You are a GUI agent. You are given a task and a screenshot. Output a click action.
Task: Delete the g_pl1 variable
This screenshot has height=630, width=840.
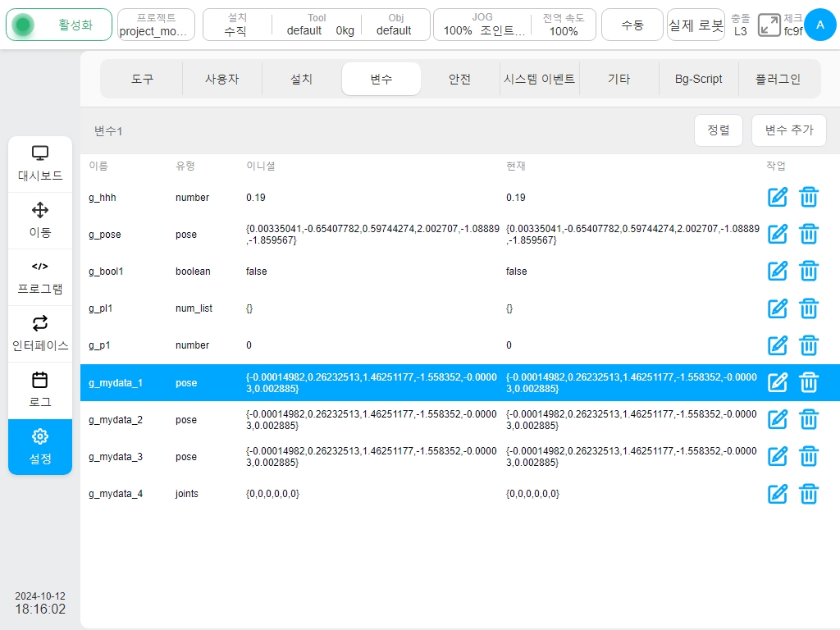pyautogui.click(x=808, y=308)
